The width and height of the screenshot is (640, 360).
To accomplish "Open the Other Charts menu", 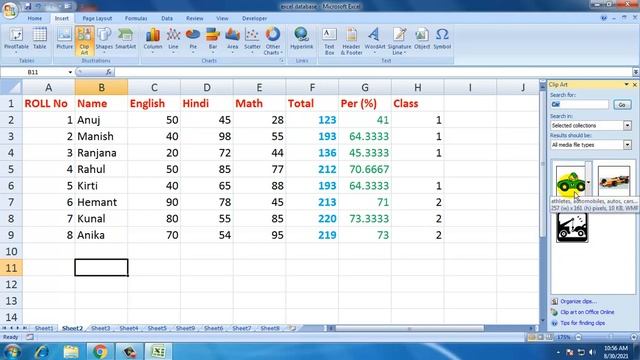I will click(273, 40).
